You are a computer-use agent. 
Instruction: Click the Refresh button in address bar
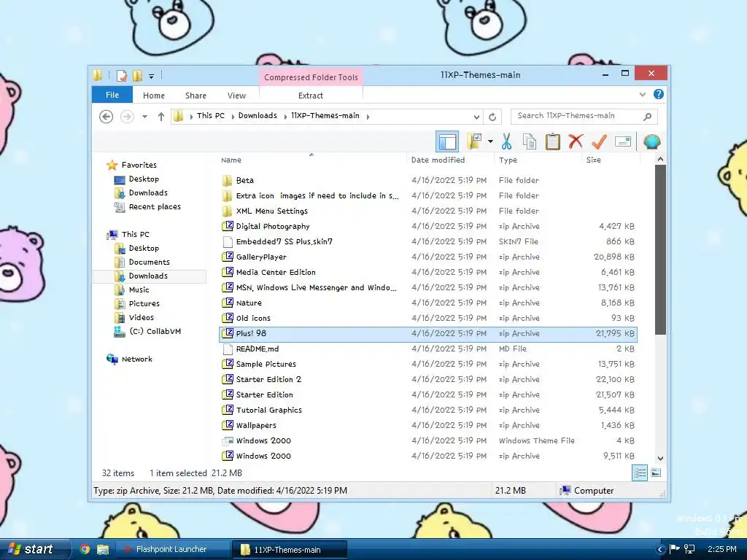click(492, 117)
